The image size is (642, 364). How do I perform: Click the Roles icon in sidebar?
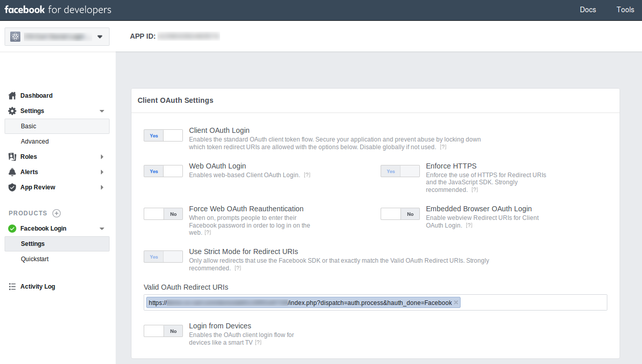12,157
